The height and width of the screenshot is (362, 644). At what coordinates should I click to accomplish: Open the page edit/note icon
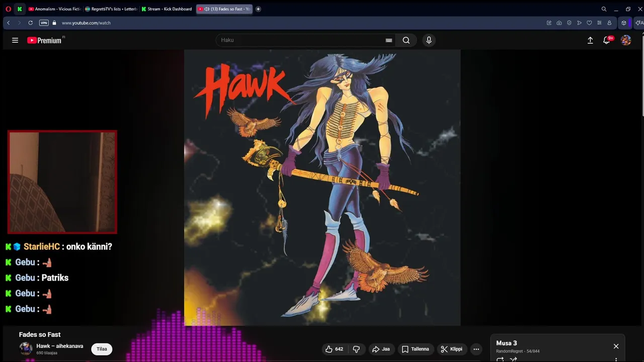click(x=549, y=23)
